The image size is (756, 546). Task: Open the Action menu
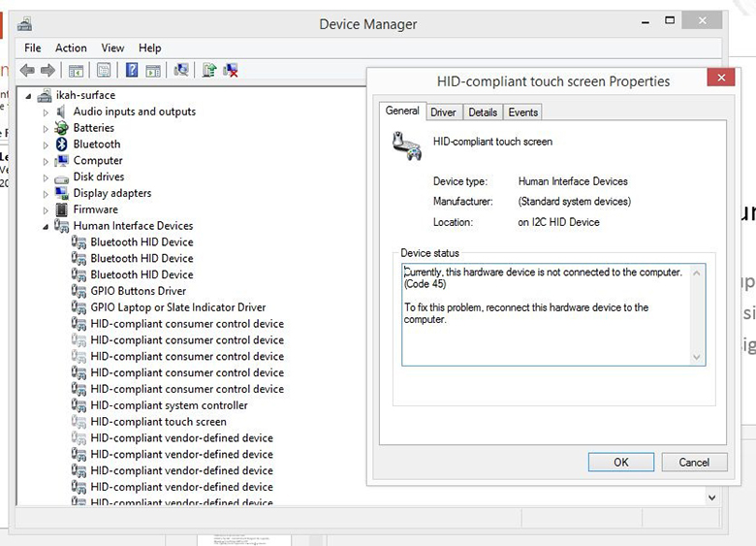71,48
